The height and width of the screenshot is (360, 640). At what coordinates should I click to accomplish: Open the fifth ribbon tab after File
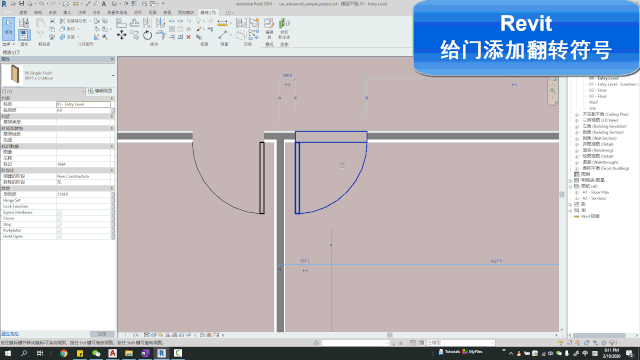(82, 13)
